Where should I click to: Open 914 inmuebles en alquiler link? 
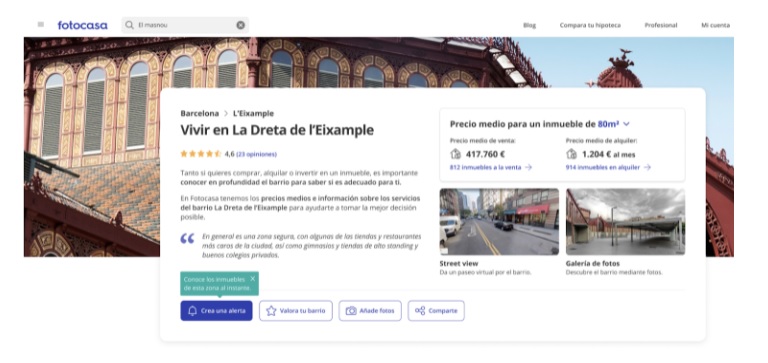(x=608, y=167)
